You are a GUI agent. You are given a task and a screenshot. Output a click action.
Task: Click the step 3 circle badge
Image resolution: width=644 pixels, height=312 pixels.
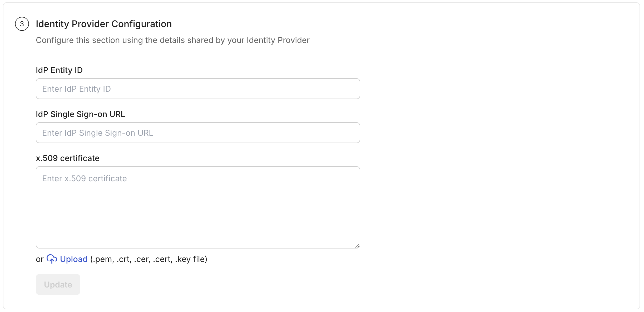coord(22,24)
